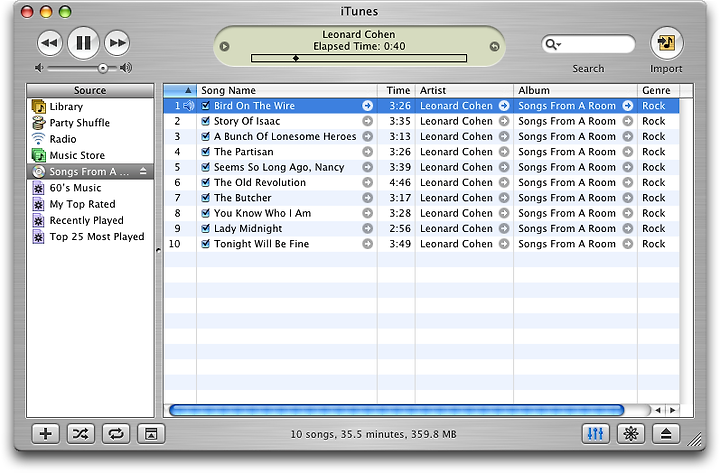Pause the currently playing song
Image resolution: width=720 pixels, height=473 pixels.
tap(83, 43)
